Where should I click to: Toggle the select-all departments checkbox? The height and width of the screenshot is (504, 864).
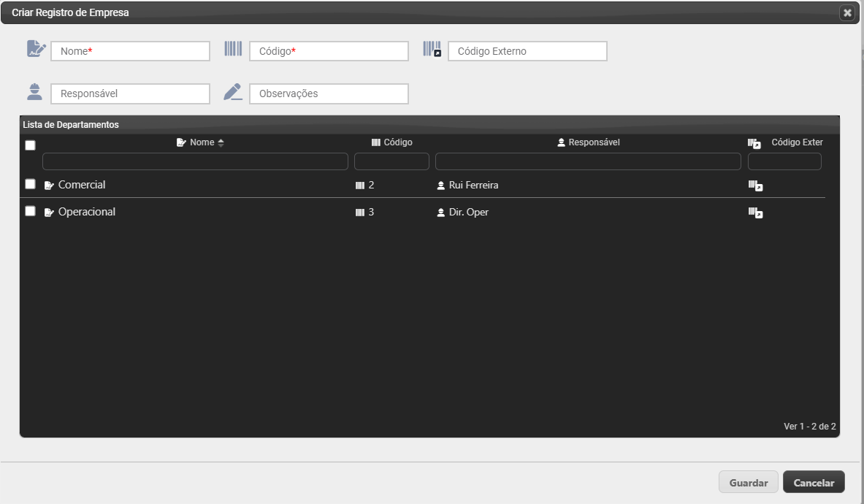click(x=30, y=145)
